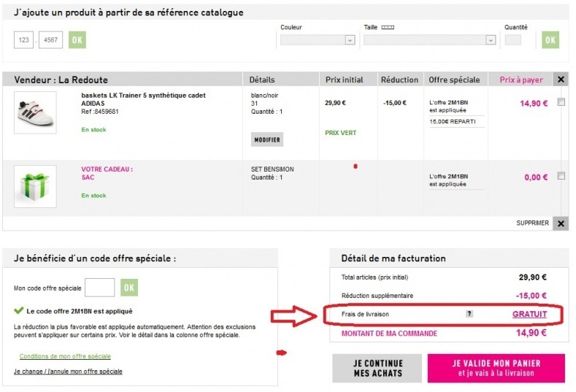Screen dimensions: 576x392
Task: Click Je change / J'annule mon offre spéciale
Action: click(x=68, y=372)
